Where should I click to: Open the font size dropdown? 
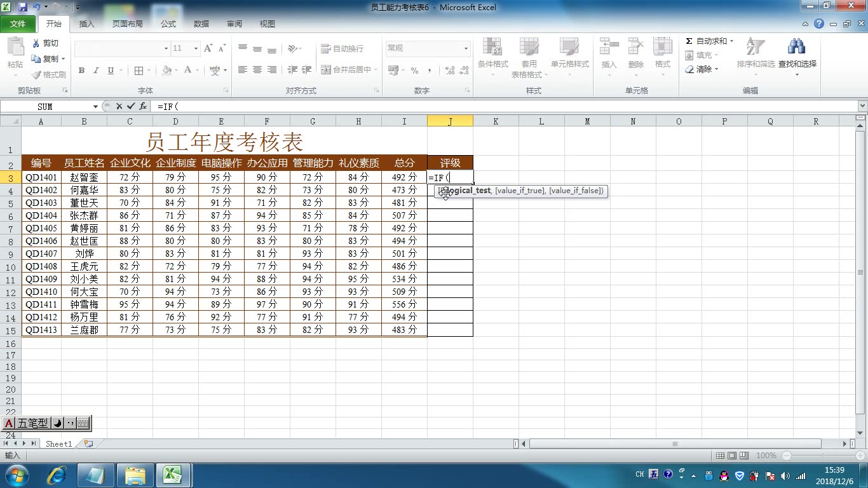pyautogui.click(x=196, y=48)
